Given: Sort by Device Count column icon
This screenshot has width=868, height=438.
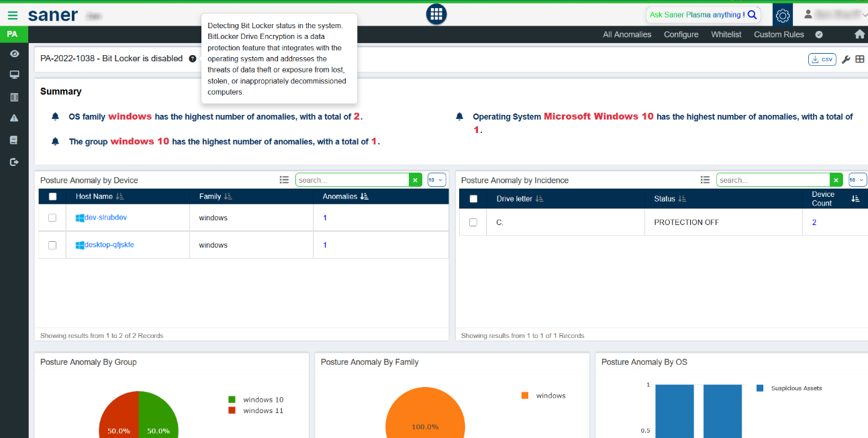Looking at the screenshot, I should [x=855, y=199].
